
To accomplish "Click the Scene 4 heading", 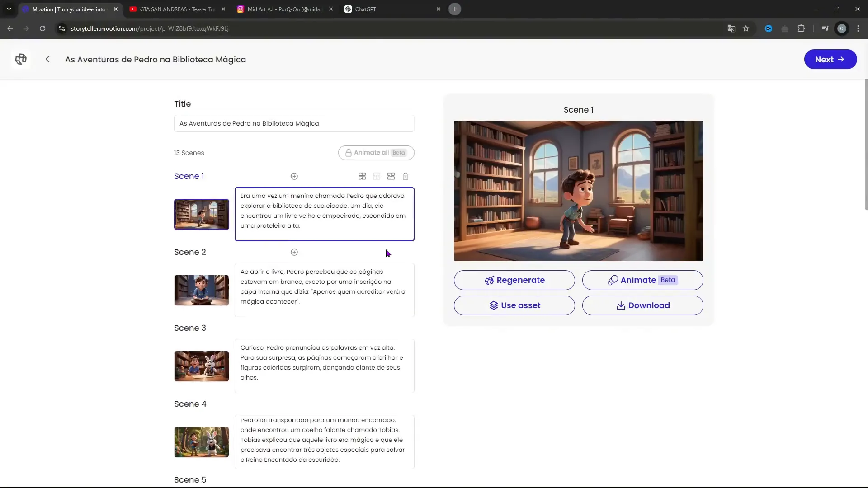I will (190, 404).
